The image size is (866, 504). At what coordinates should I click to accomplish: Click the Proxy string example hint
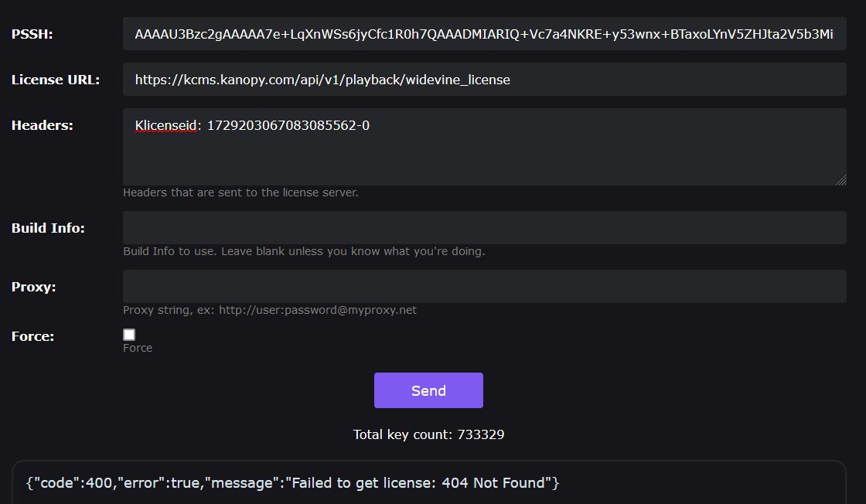click(270, 310)
